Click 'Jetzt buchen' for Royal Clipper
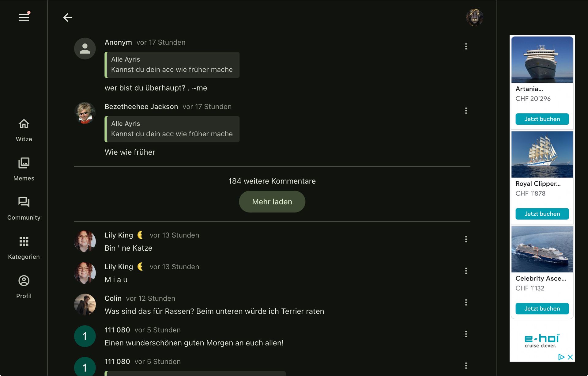This screenshot has height=376, width=588. [x=542, y=214]
